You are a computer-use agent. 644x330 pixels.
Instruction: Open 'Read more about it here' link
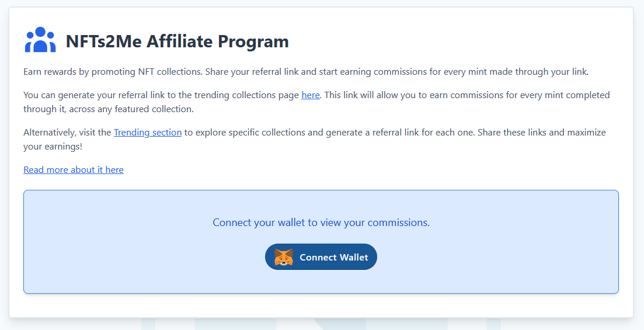(x=74, y=170)
